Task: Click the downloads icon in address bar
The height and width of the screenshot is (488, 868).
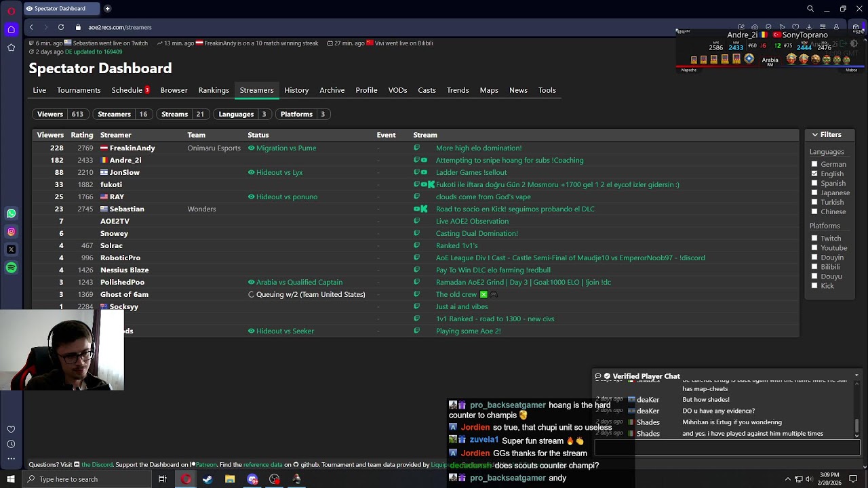Action: (809, 27)
